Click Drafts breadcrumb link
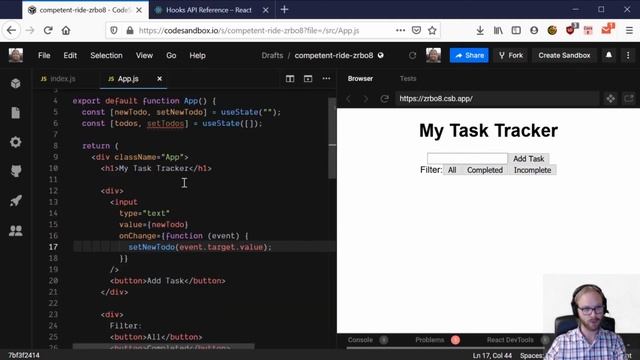640x360 pixels. point(272,56)
